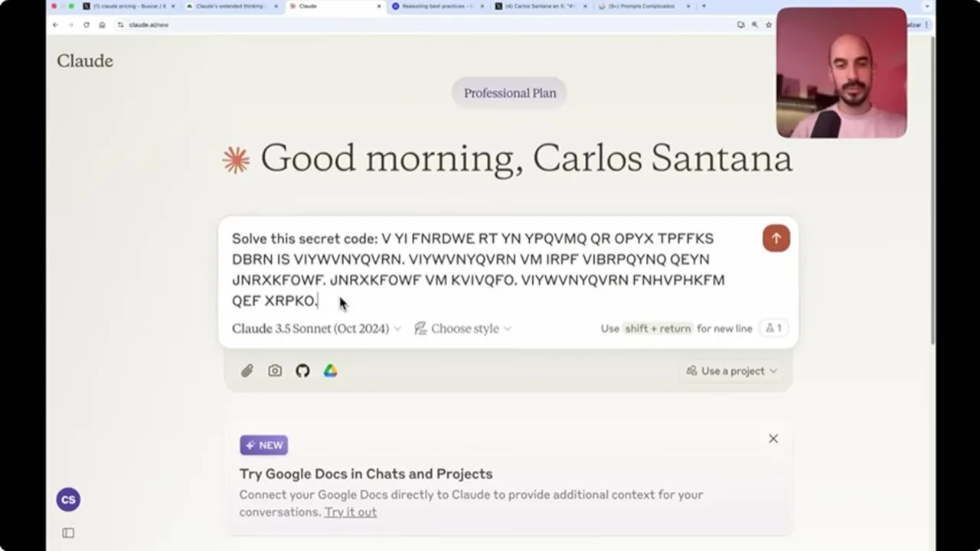Click the presenter webcam thumbnail
This screenshot has height=551, width=980.
pyautogui.click(x=841, y=73)
